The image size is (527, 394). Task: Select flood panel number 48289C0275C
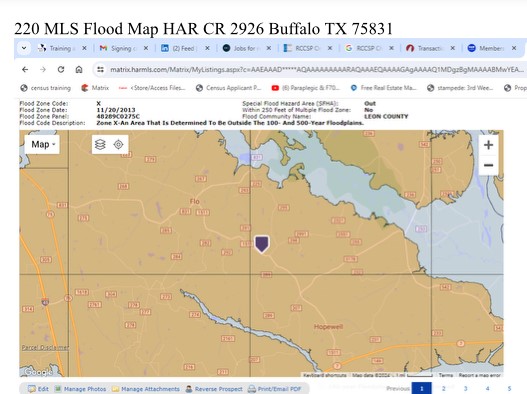tap(118, 116)
